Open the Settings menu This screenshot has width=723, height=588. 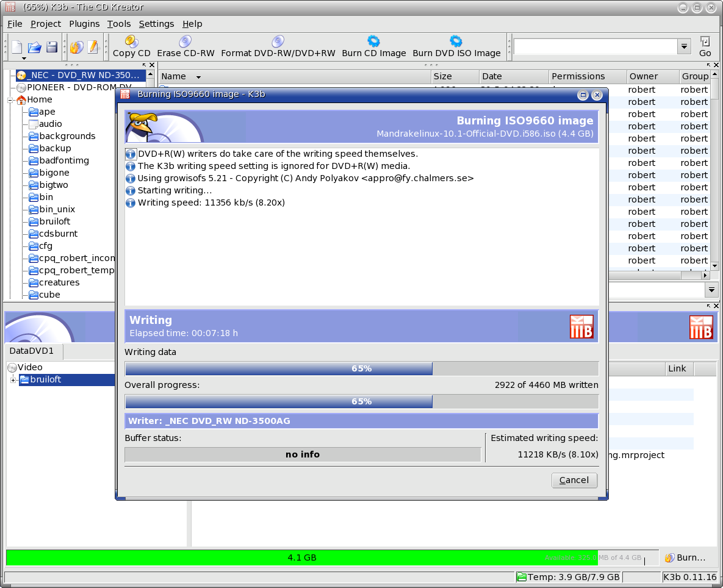[x=156, y=24]
